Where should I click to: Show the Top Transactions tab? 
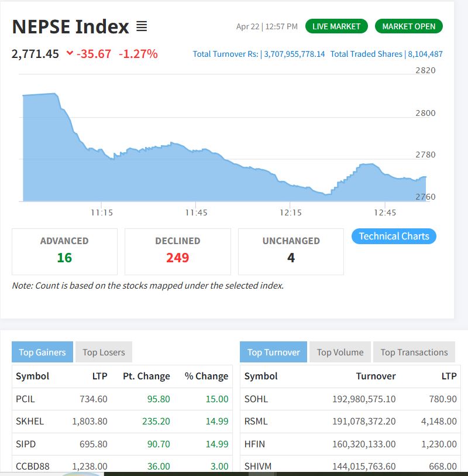coord(414,352)
